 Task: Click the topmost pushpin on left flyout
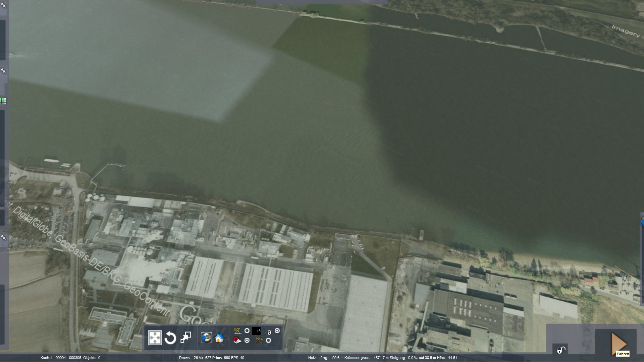4,5
